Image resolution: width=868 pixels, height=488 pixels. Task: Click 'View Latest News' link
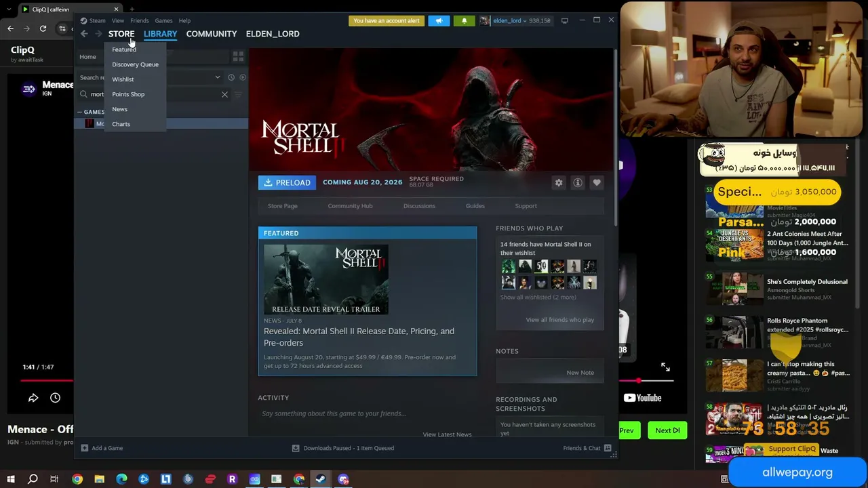447,434
